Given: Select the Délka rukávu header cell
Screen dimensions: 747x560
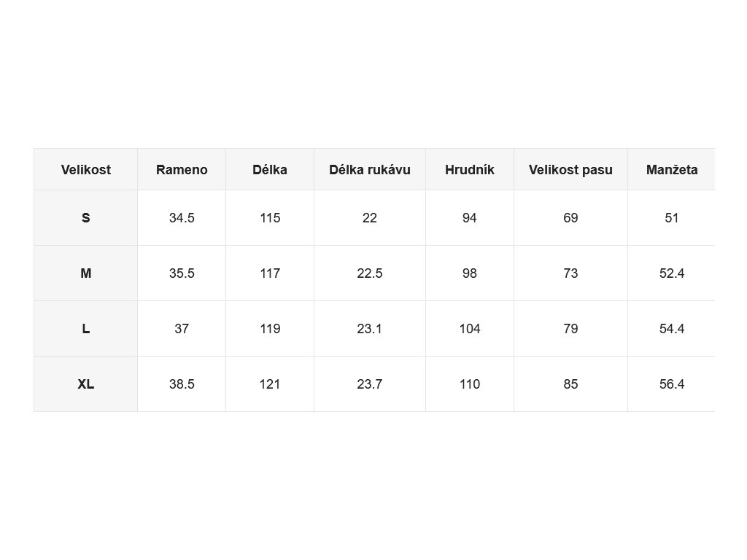Looking at the screenshot, I should click(x=370, y=169).
